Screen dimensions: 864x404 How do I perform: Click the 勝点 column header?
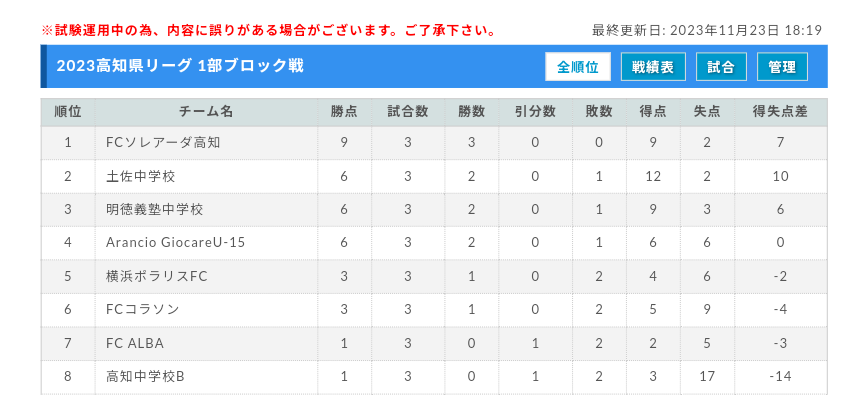coord(344,112)
